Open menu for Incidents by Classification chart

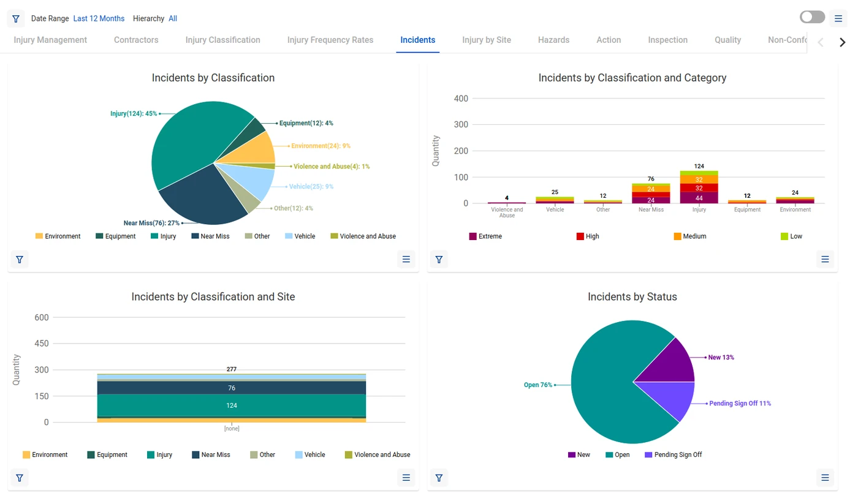(406, 260)
